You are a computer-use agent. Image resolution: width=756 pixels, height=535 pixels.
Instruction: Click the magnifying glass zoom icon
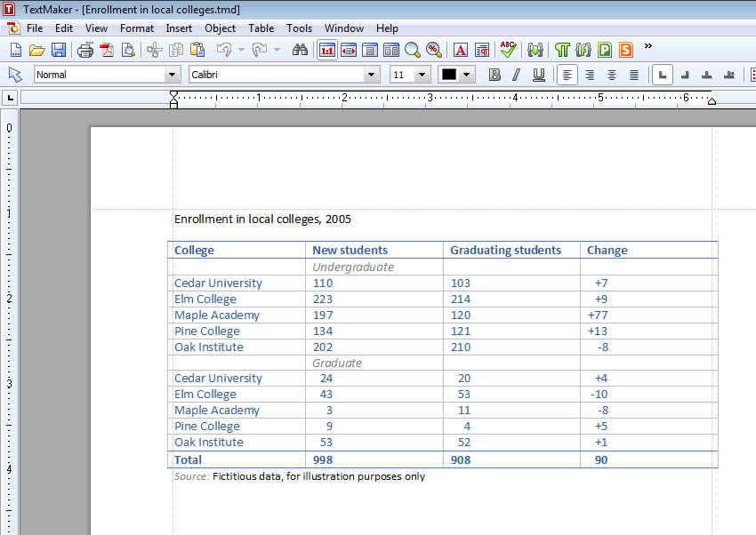click(413, 50)
